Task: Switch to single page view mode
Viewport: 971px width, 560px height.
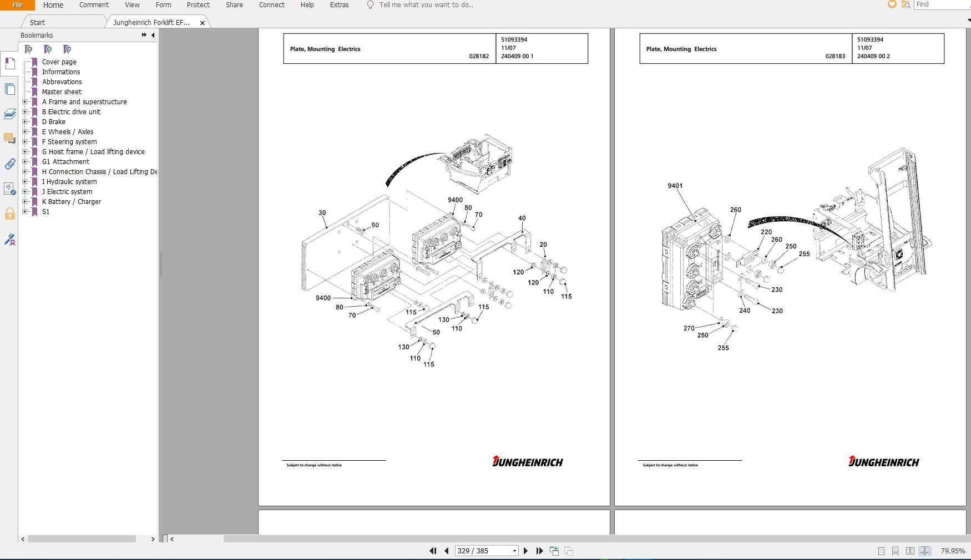Action: pos(881,551)
